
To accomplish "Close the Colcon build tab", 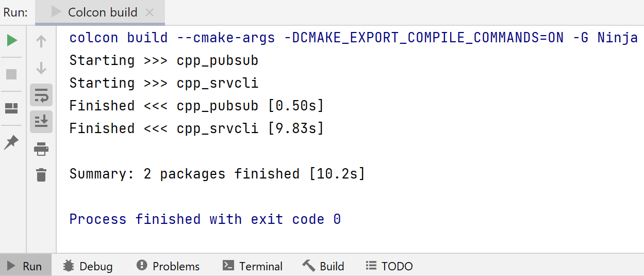I will (x=150, y=12).
